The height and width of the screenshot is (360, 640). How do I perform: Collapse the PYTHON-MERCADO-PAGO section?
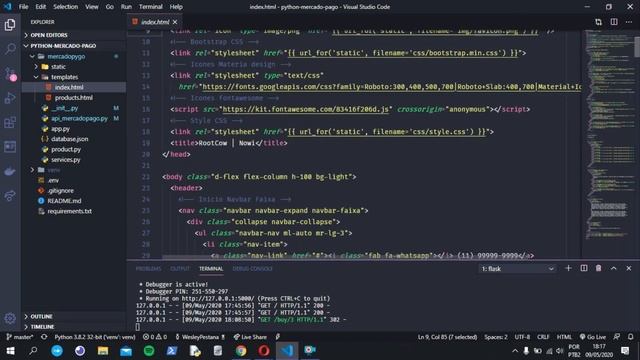(74, 46)
